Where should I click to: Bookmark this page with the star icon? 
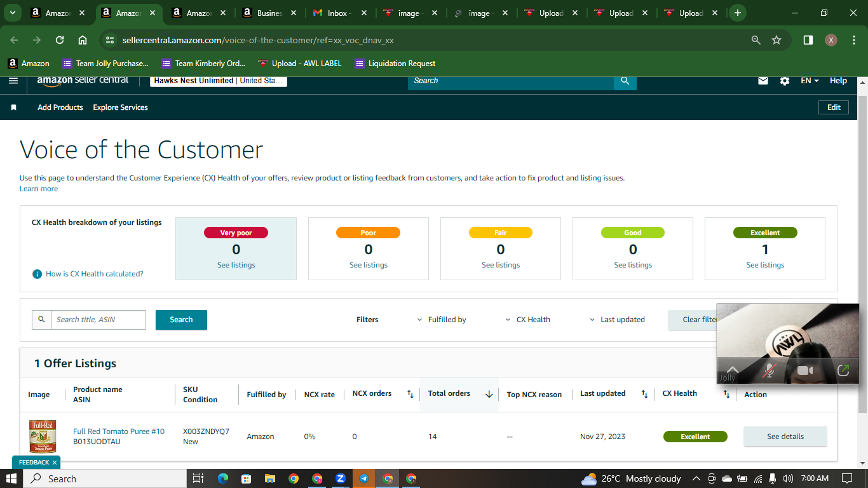point(776,40)
